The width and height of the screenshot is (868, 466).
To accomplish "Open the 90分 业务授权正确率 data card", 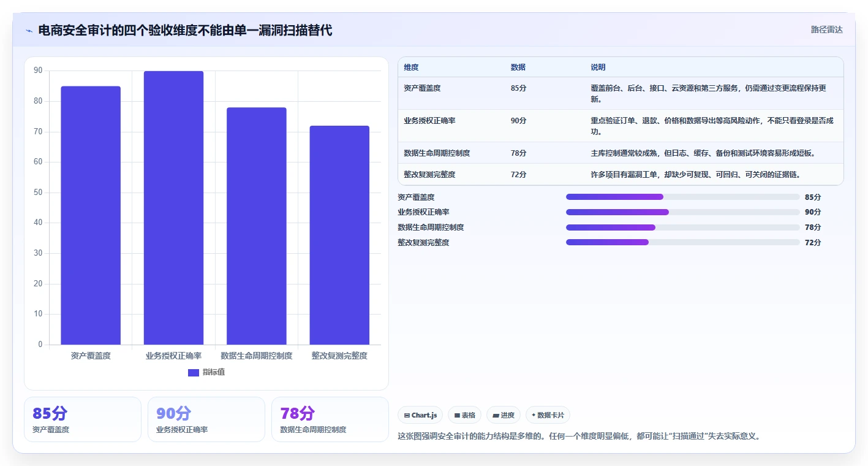I will [x=206, y=419].
